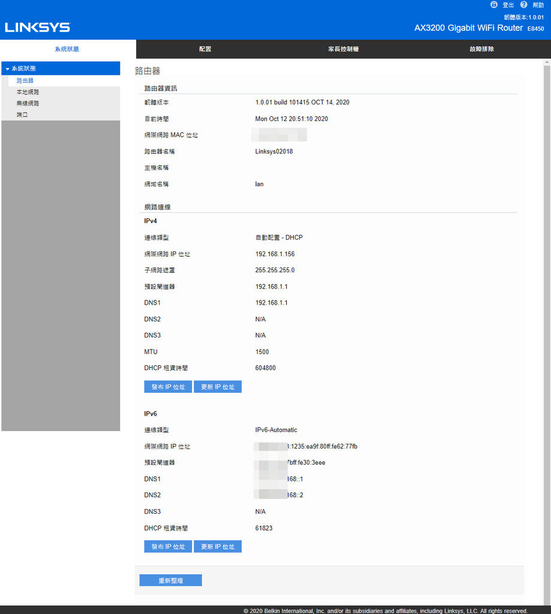551x614 pixels.
Task: Collapse the System Status tree arrow in sidebar
Action: coord(7,69)
